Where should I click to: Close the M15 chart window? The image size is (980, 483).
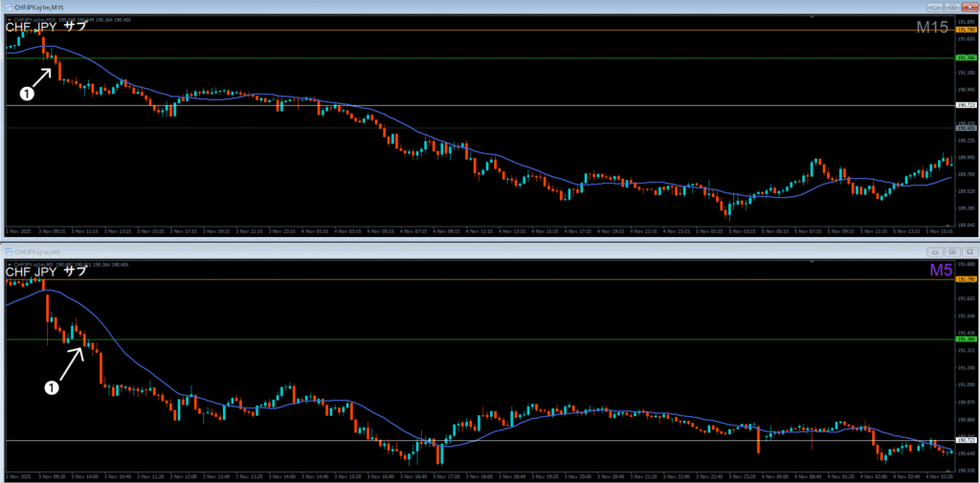(968, 8)
